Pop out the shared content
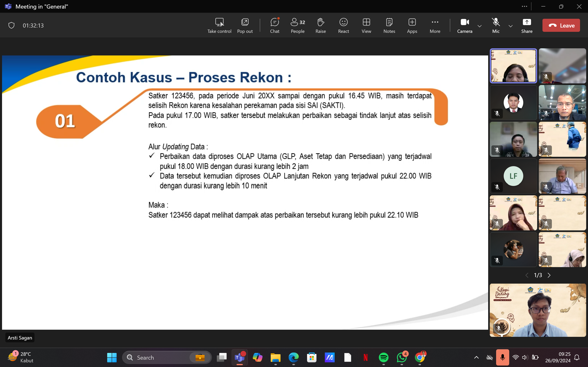 click(x=245, y=25)
